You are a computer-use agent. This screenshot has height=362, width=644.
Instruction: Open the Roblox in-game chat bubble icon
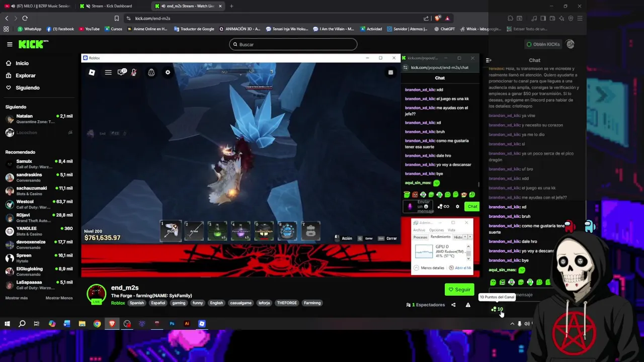click(121, 72)
